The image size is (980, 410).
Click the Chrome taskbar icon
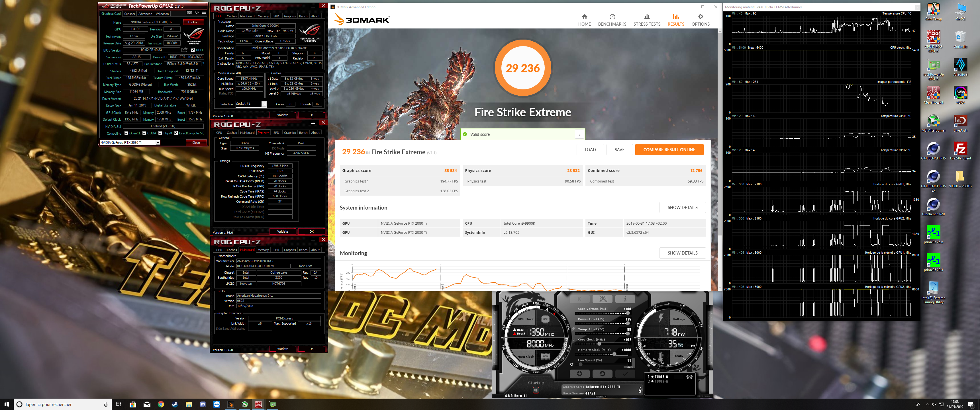pyautogui.click(x=161, y=404)
